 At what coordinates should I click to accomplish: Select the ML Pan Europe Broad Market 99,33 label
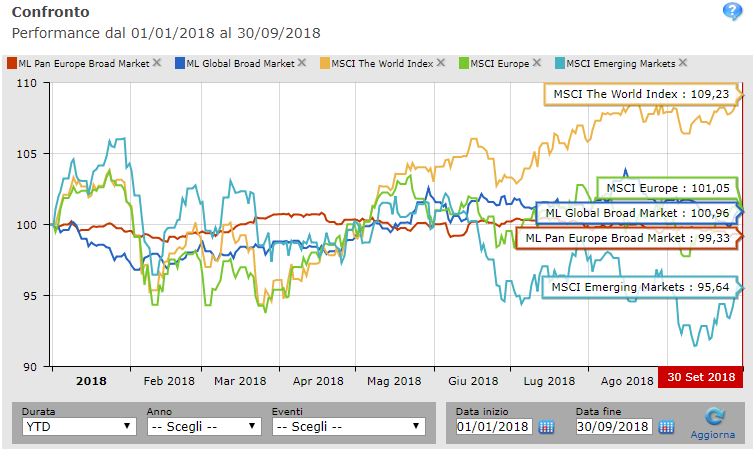click(627, 238)
